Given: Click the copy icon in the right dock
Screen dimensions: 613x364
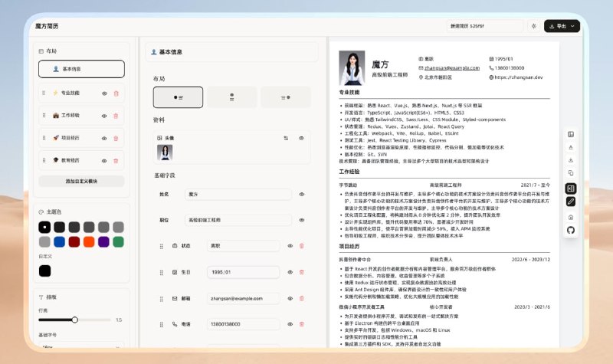Looking at the screenshot, I should pyautogui.click(x=571, y=173).
